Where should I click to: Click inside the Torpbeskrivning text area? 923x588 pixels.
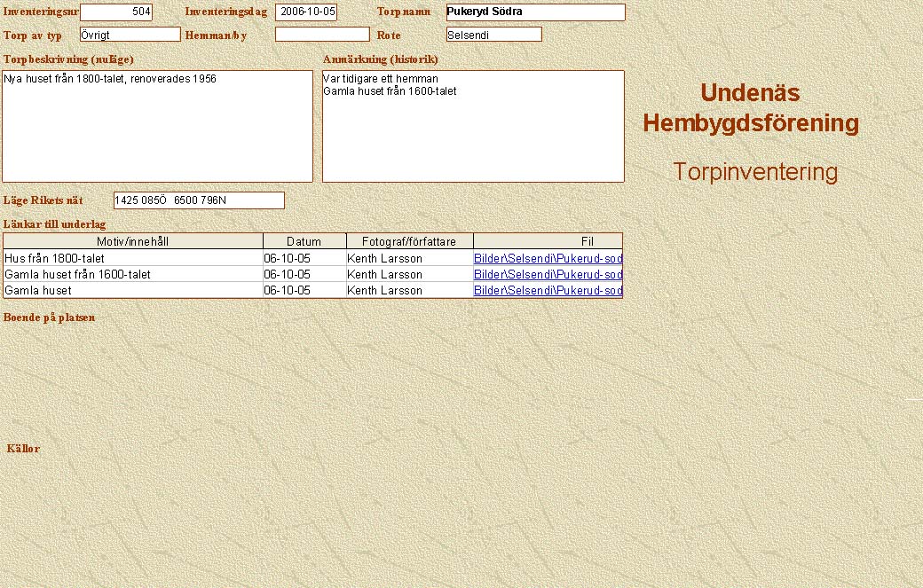pos(157,126)
